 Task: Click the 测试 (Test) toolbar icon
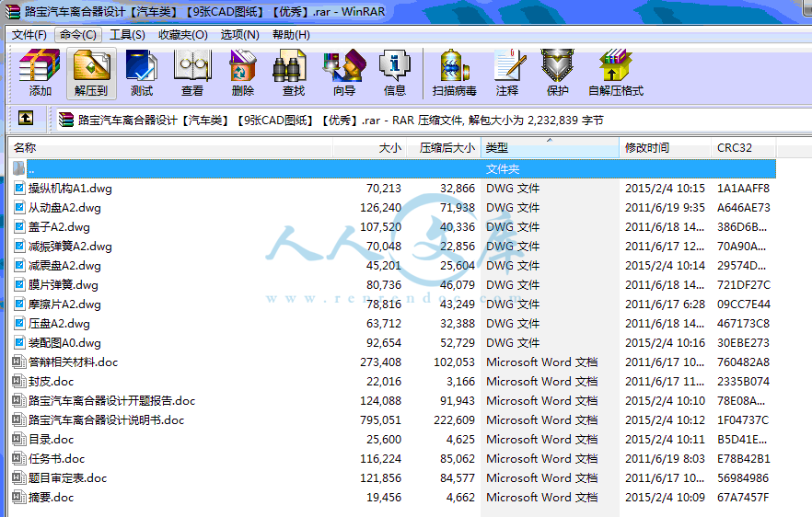click(142, 73)
